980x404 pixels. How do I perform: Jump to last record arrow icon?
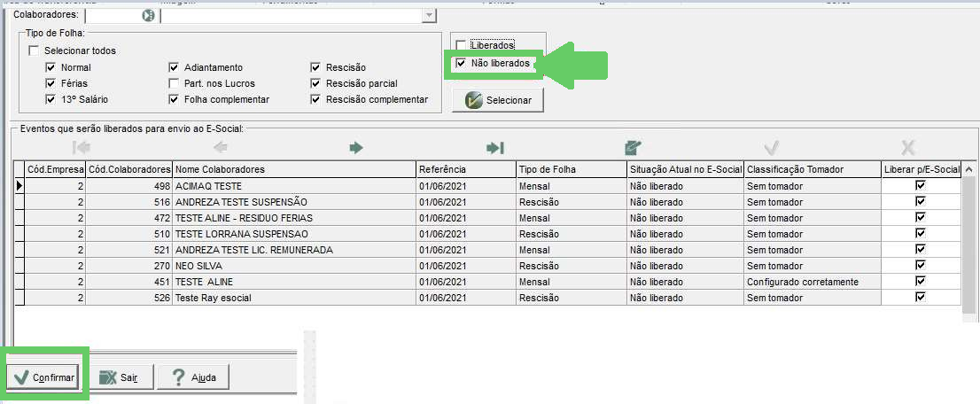495,148
